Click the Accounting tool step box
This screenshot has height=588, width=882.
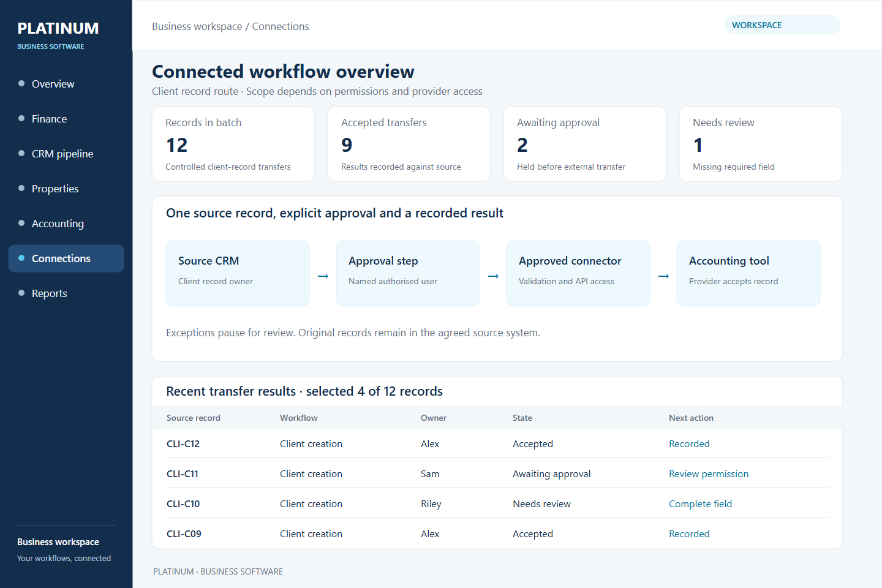pos(748,273)
